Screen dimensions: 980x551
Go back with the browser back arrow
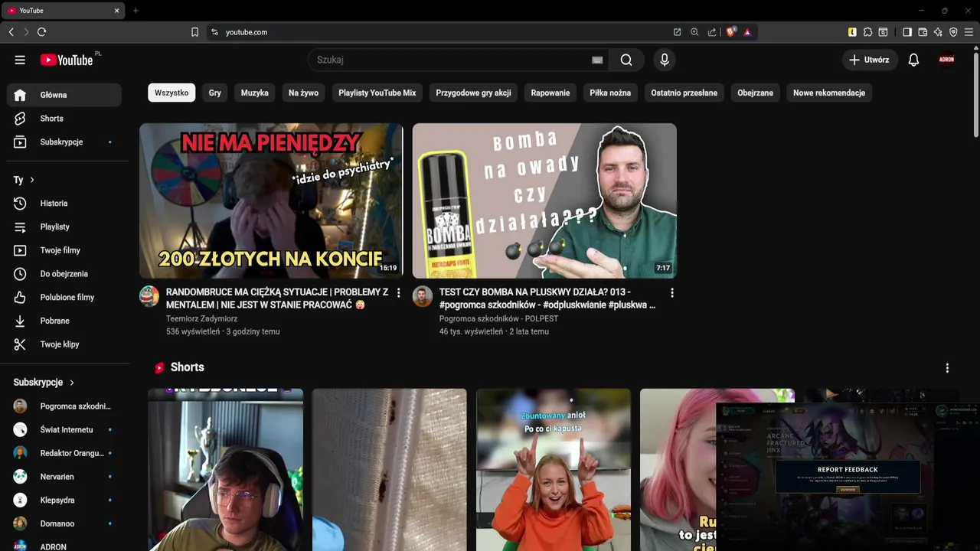[x=11, y=32]
